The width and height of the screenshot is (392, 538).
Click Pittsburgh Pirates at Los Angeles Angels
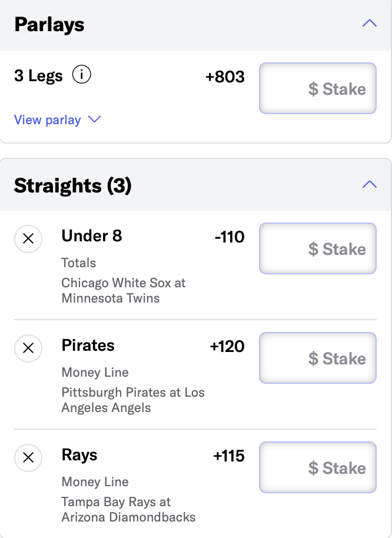[132, 400]
